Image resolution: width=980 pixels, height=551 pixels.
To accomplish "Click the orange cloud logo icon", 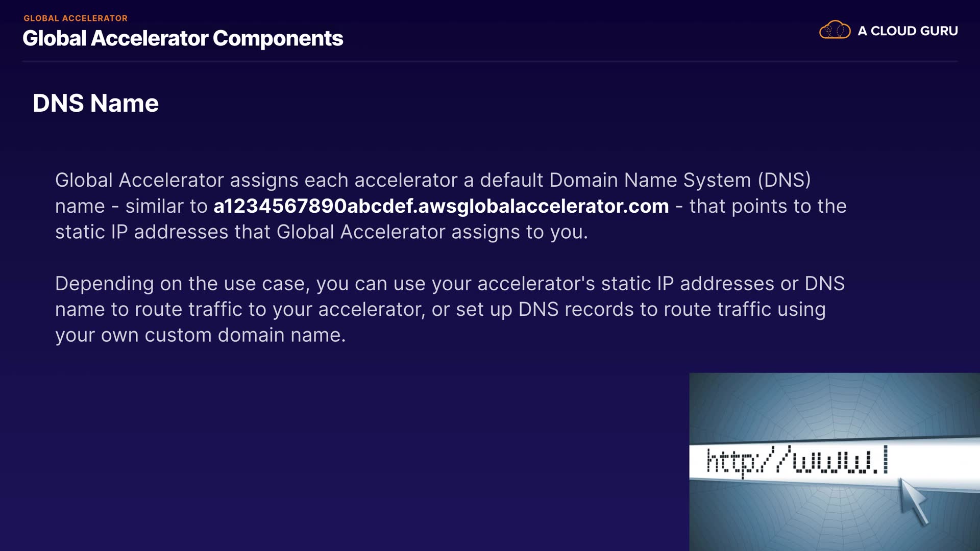I will 835,30.
